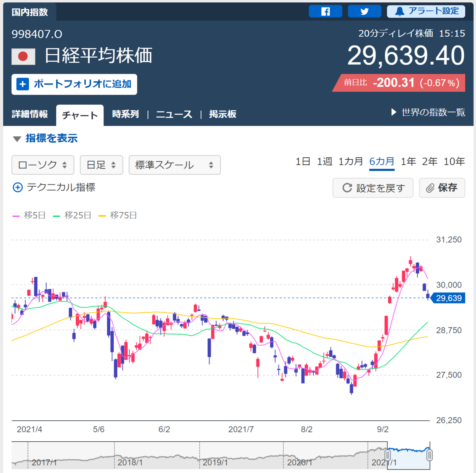Select 6カ月 time range

click(382, 161)
